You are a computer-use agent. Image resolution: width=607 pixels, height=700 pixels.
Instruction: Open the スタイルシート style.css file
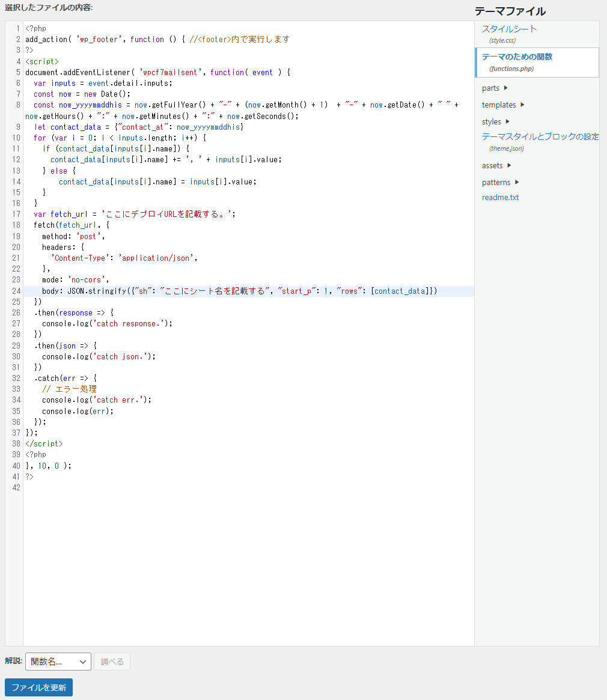(x=508, y=29)
